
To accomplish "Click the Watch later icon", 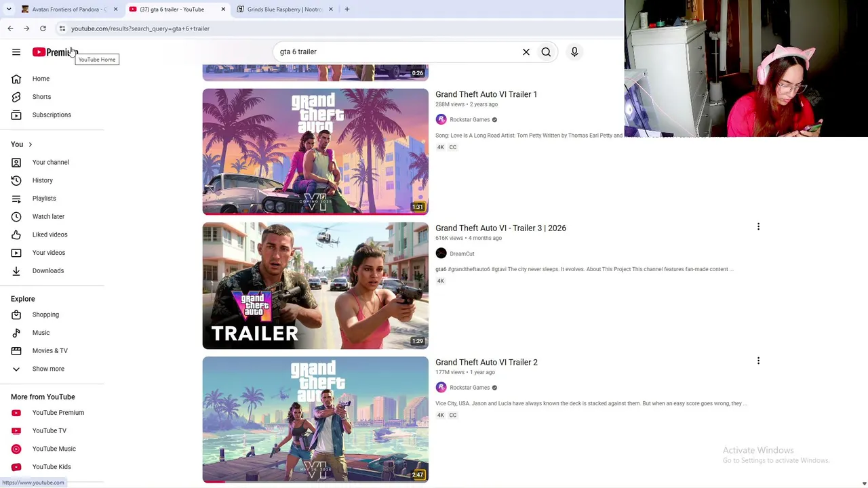I will (x=16, y=216).
